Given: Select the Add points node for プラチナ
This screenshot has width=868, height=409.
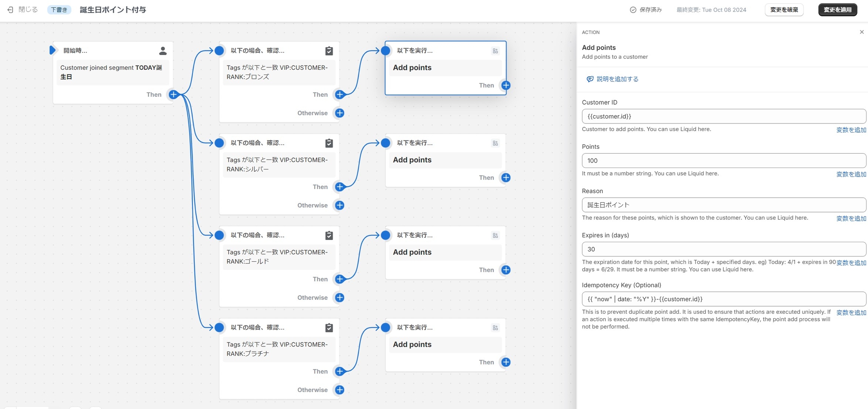Looking at the screenshot, I should (x=445, y=345).
